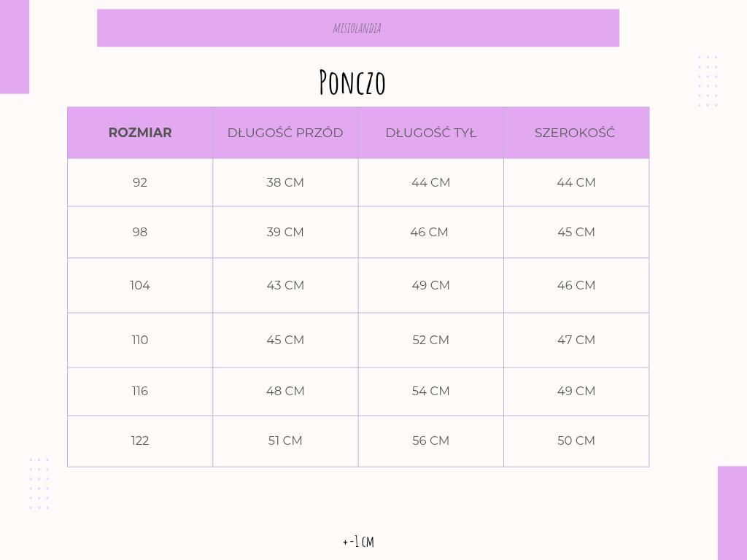Click the size 110 cell
Image resolution: width=747 pixels, height=560 pixels.
[x=140, y=340]
